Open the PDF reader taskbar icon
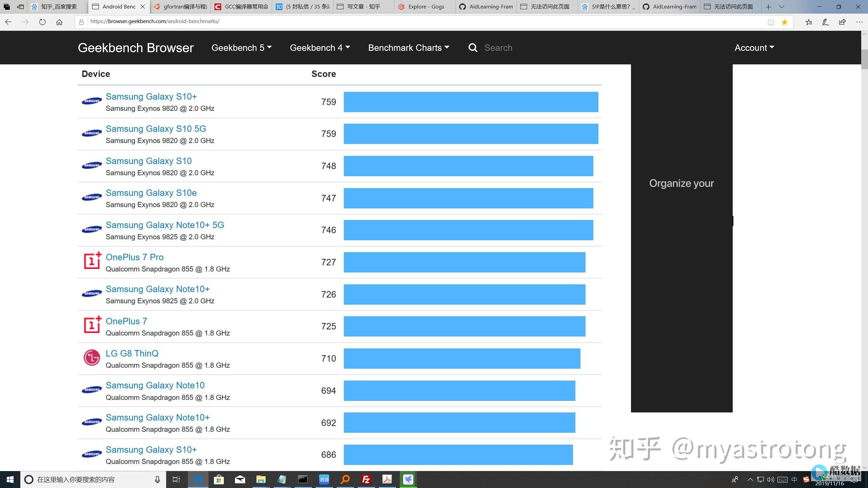The image size is (868, 488). coord(387,480)
